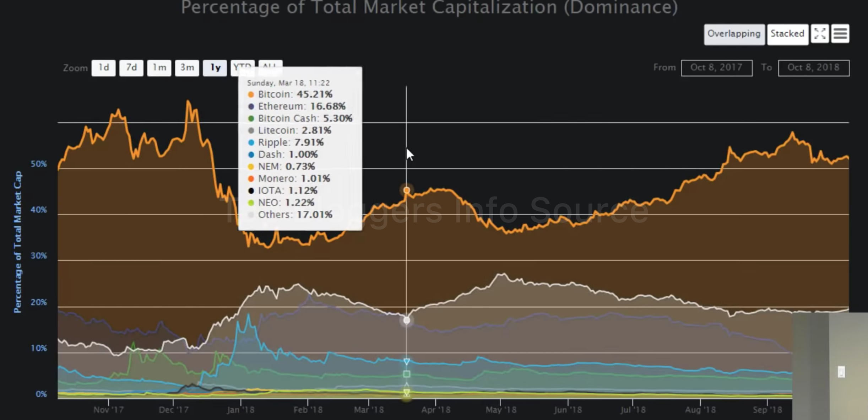
Task: Click the blue Ripple triangle marker
Action: (407, 362)
